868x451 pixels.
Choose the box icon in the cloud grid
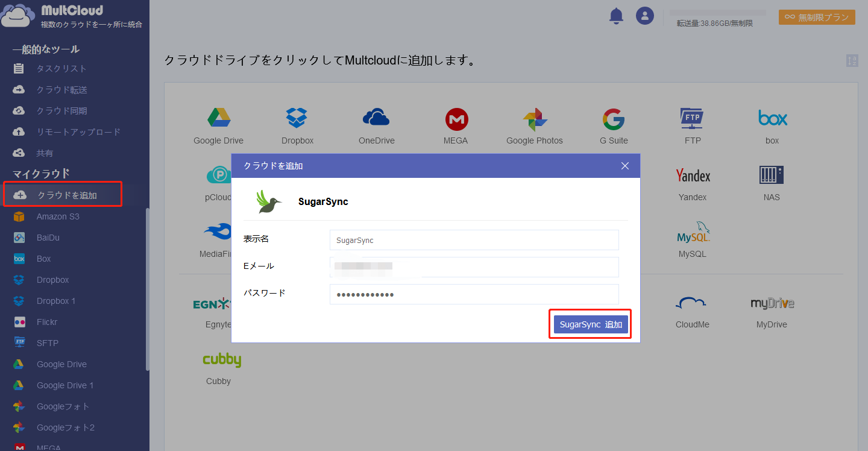tap(772, 118)
